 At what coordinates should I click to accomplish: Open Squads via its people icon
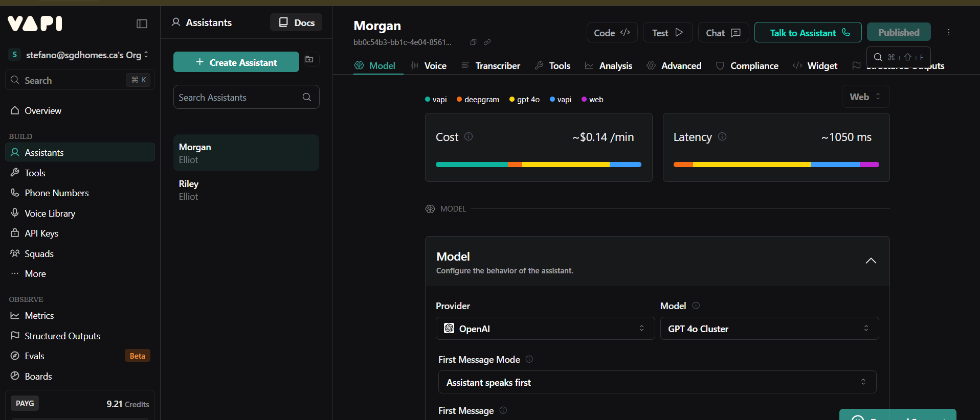pos(15,253)
